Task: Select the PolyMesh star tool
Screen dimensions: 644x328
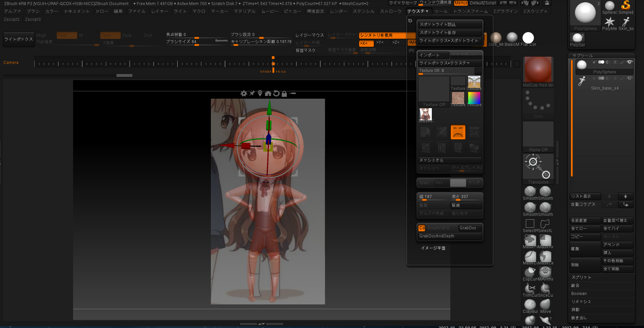Action: 609,22
